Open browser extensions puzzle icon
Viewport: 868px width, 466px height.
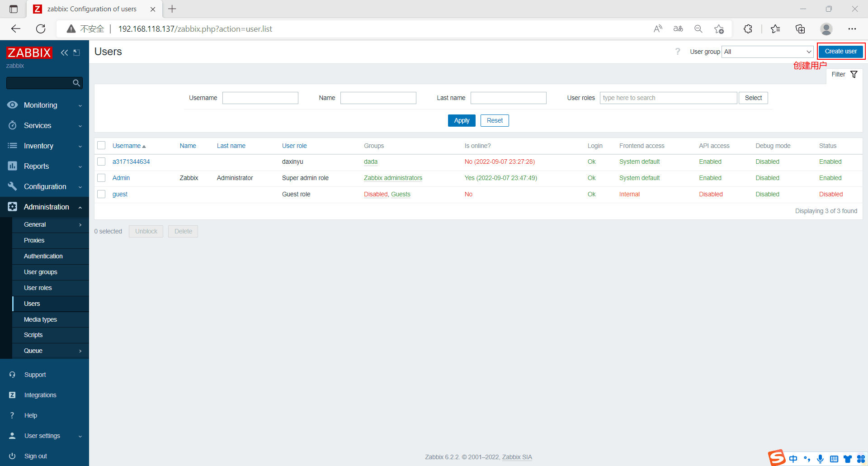(x=748, y=29)
